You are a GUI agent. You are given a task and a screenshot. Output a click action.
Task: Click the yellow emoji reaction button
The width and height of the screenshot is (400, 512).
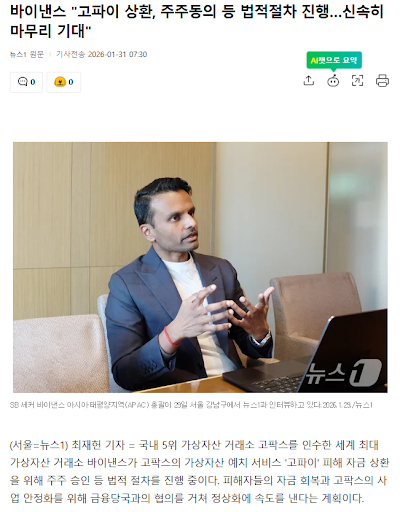tap(64, 82)
